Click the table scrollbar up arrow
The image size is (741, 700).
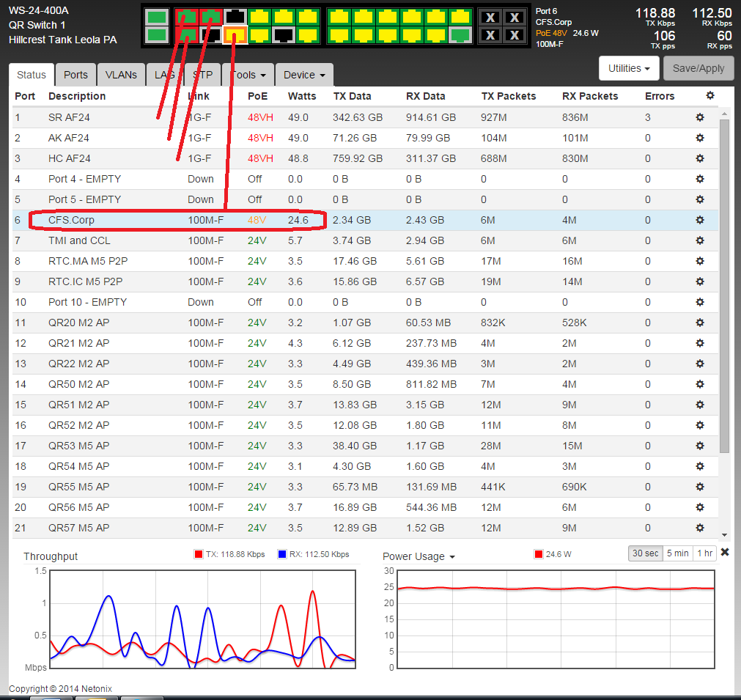click(724, 114)
